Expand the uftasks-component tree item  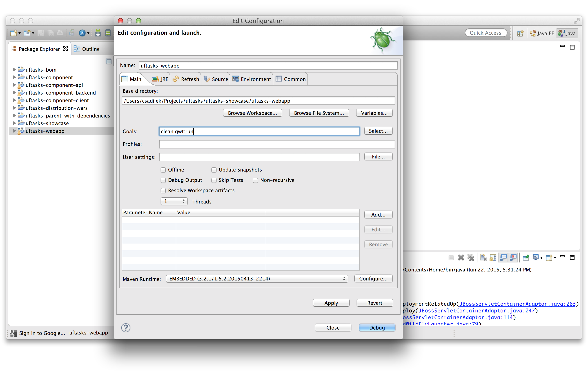15,77
